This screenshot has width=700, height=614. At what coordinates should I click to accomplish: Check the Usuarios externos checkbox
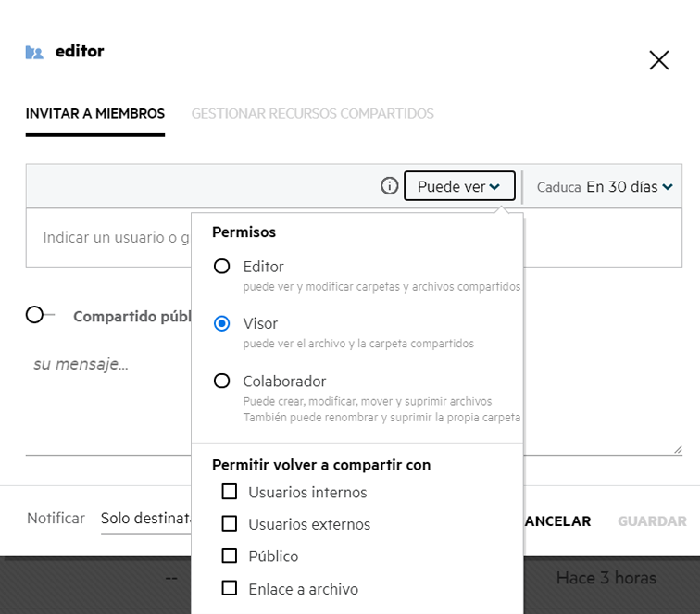tap(230, 523)
